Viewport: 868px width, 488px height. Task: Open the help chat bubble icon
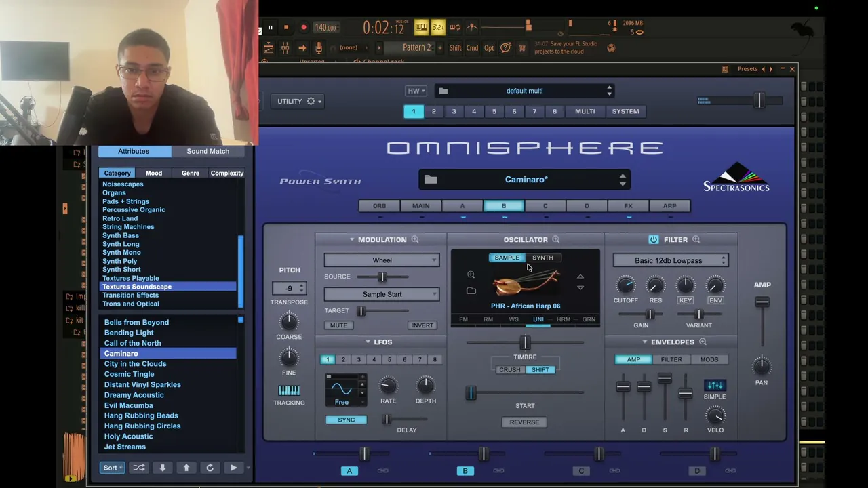pos(505,48)
